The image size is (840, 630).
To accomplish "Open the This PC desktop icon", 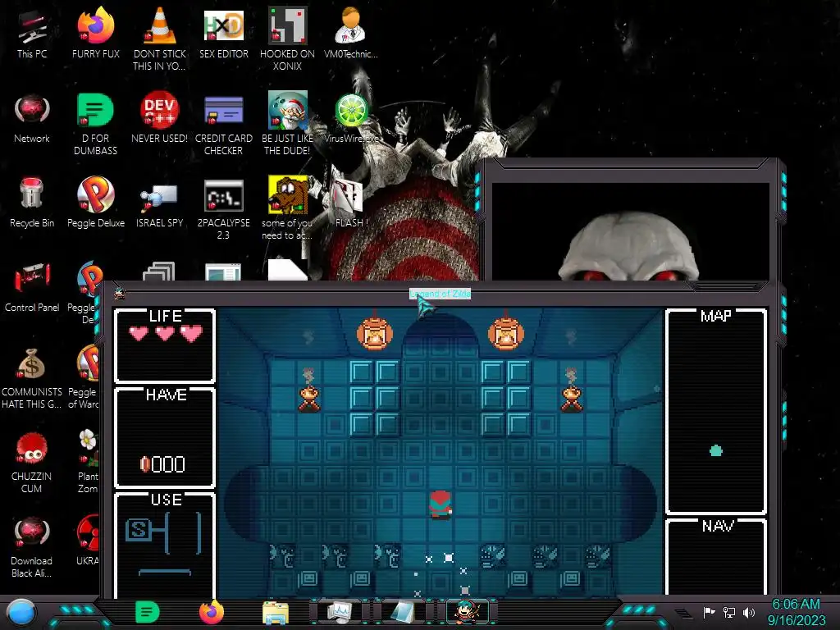I will [x=32, y=33].
